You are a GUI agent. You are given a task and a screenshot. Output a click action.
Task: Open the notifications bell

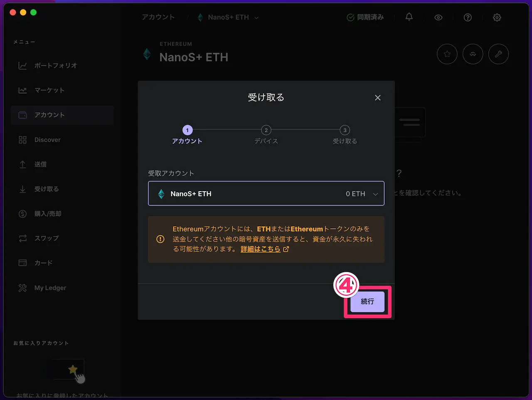409,17
